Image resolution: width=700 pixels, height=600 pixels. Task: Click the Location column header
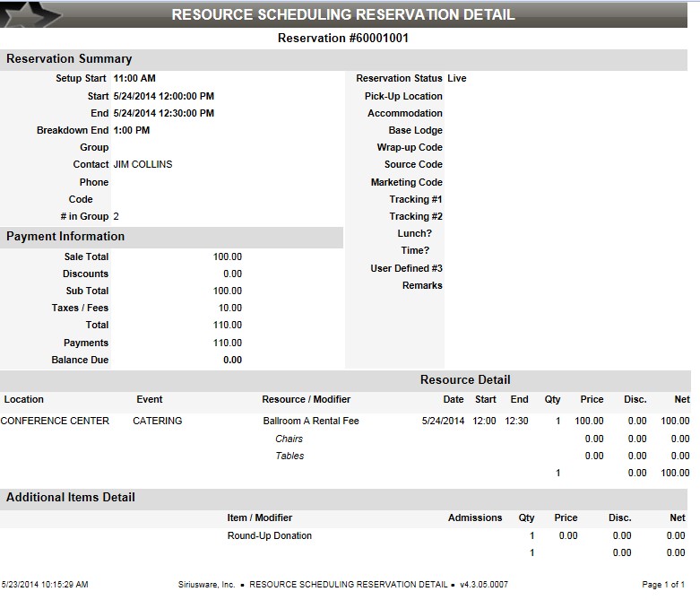pyautogui.click(x=24, y=399)
